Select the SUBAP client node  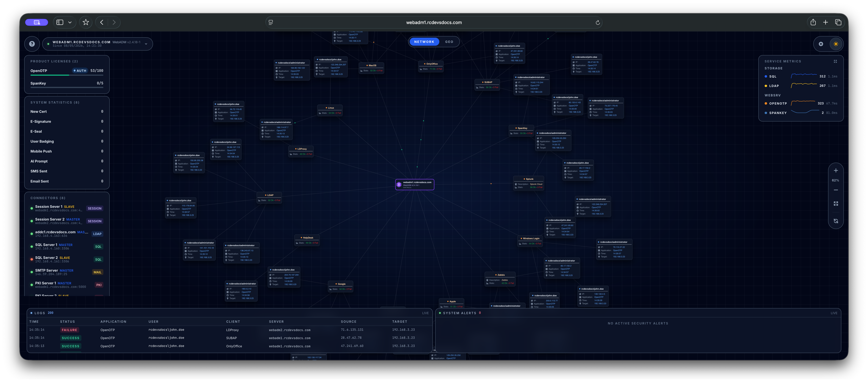[487, 85]
